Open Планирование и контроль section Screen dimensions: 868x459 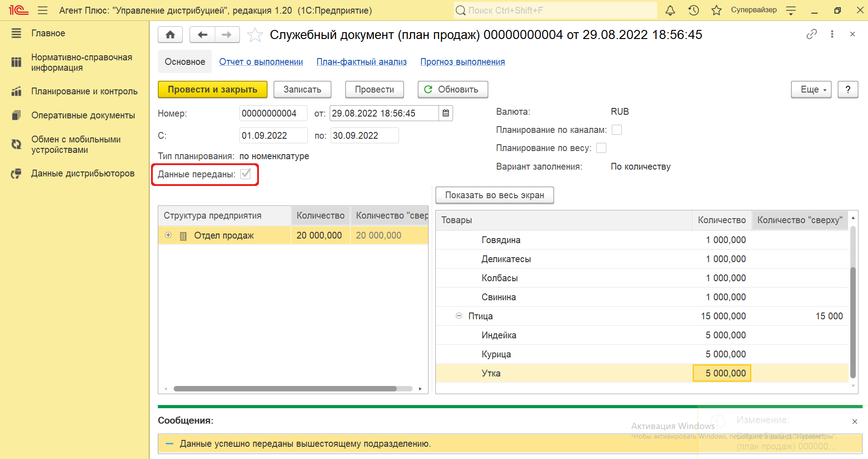coord(84,91)
